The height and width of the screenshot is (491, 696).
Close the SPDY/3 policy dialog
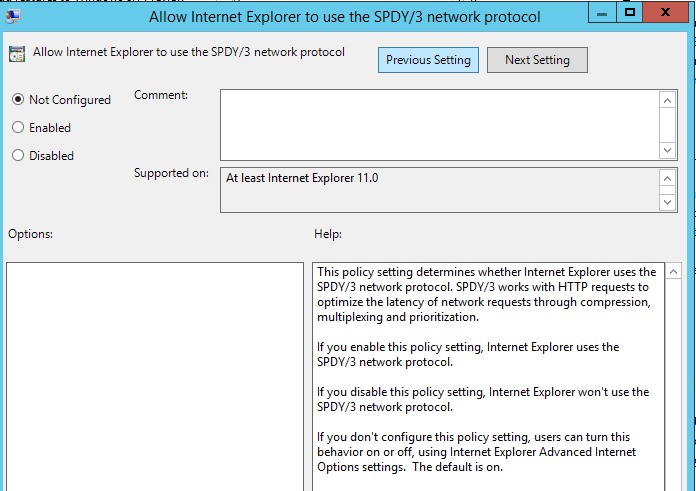point(669,13)
